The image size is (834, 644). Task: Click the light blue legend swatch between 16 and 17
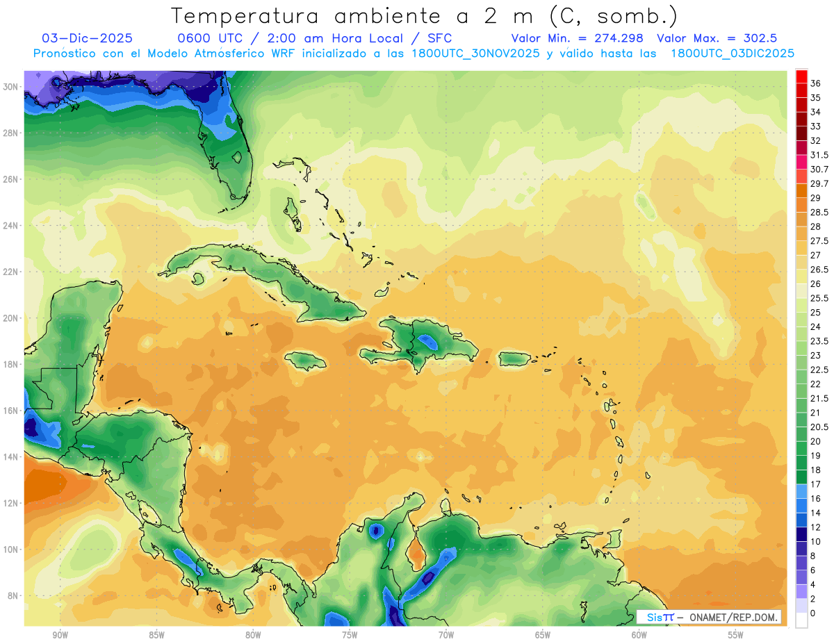click(x=801, y=491)
